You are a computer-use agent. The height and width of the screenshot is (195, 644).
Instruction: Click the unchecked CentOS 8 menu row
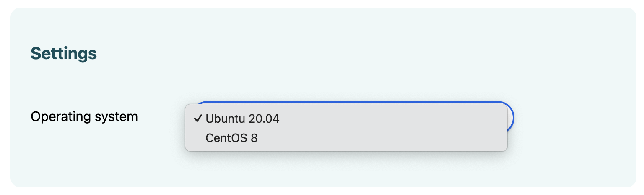click(335, 138)
